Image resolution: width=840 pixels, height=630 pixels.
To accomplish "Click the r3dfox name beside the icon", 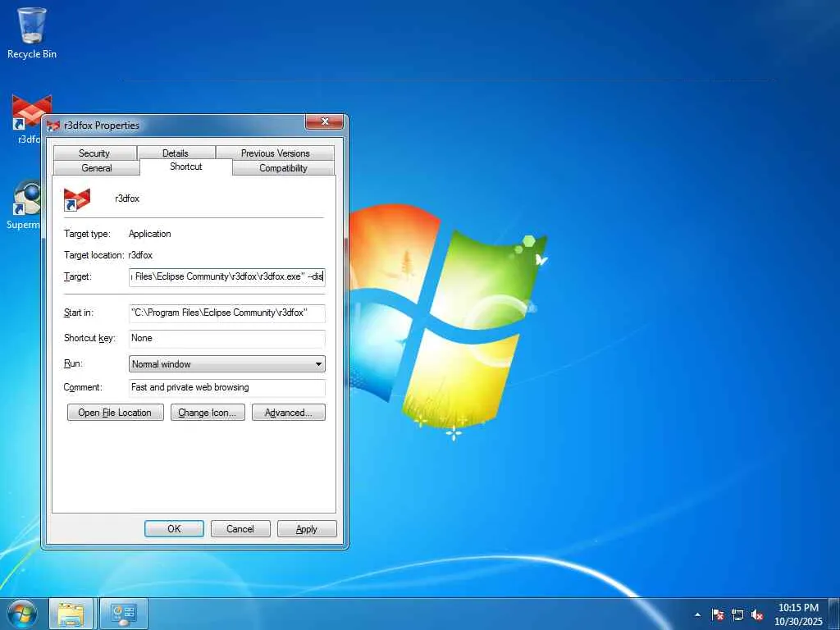I will (x=127, y=199).
